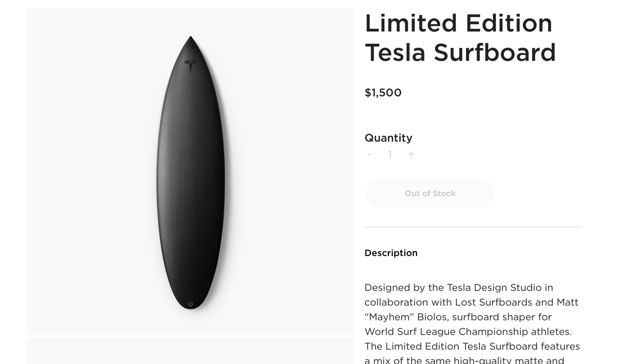Screen dimensions: 626x364
Task: Click the Limited Edition Tesla Surfboard title
Action: pos(460,38)
